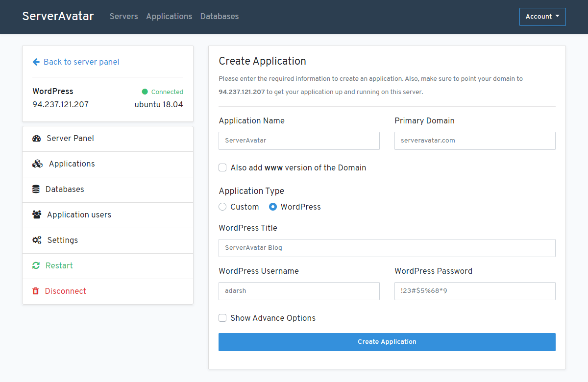Click the Server Panel dashboard icon
Screen dimensions: 588x382
point(36,139)
